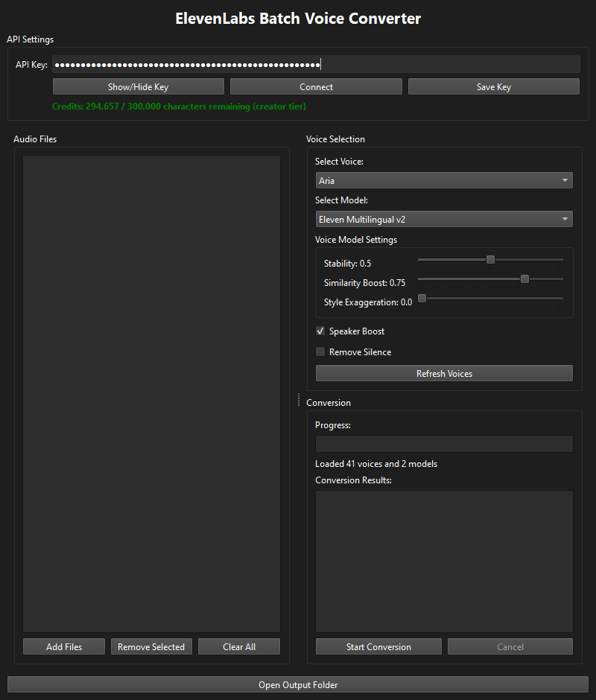Click the 'Similarity Boost: 0.75' label
This screenshot has height=700, width=596.
click(x=364, y=282)
